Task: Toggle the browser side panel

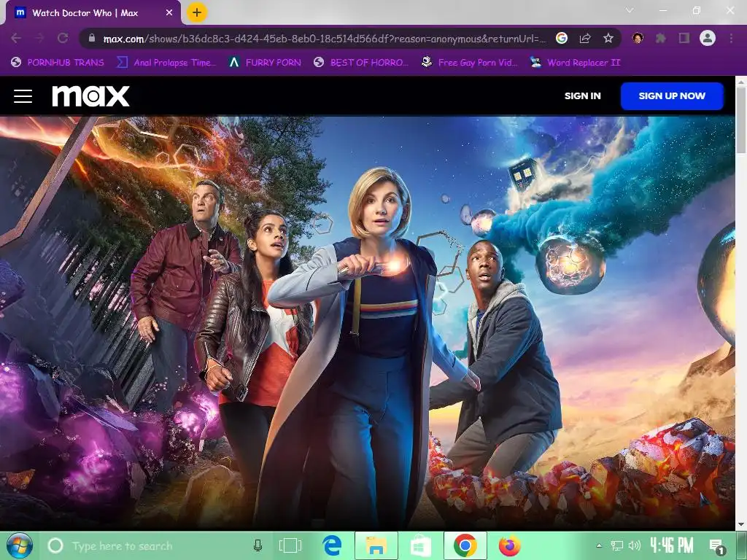Action: tap(684, 38)
